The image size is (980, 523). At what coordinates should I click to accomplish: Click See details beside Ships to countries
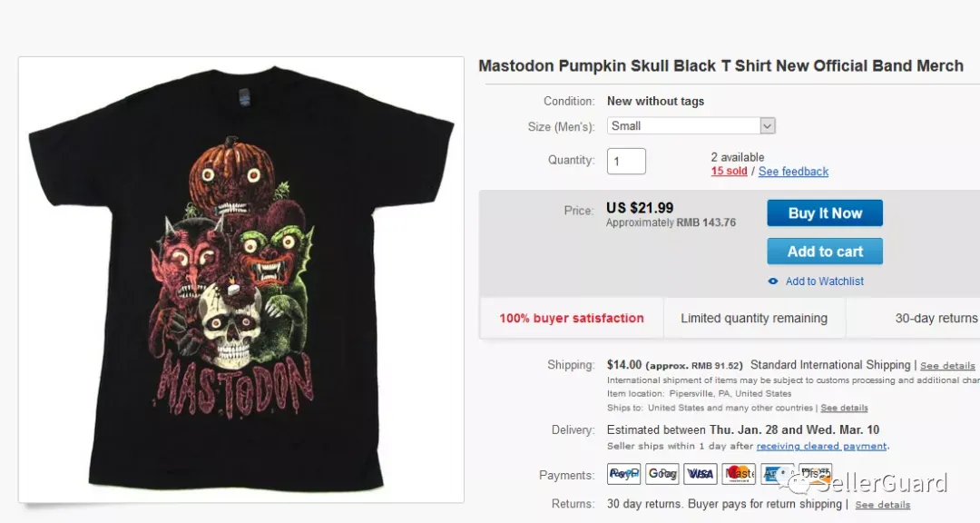pyautogui.click(x=844, y=408)
